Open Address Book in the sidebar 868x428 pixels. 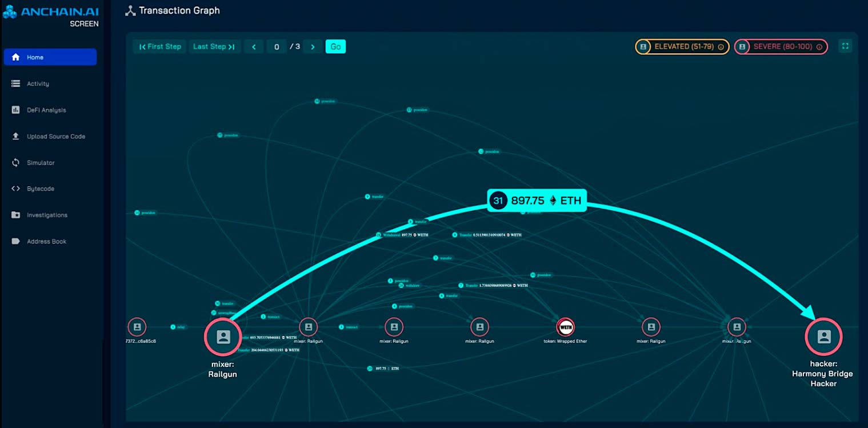tap(46, 242)
